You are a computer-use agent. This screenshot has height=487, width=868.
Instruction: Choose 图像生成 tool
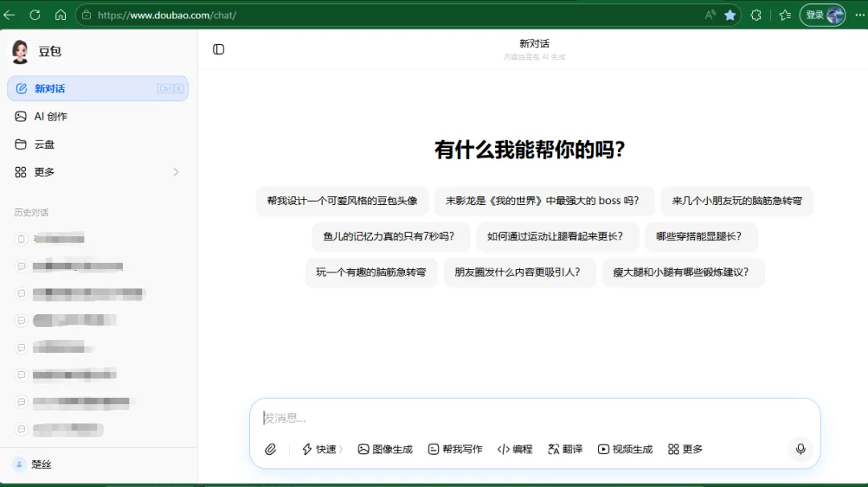385,449
